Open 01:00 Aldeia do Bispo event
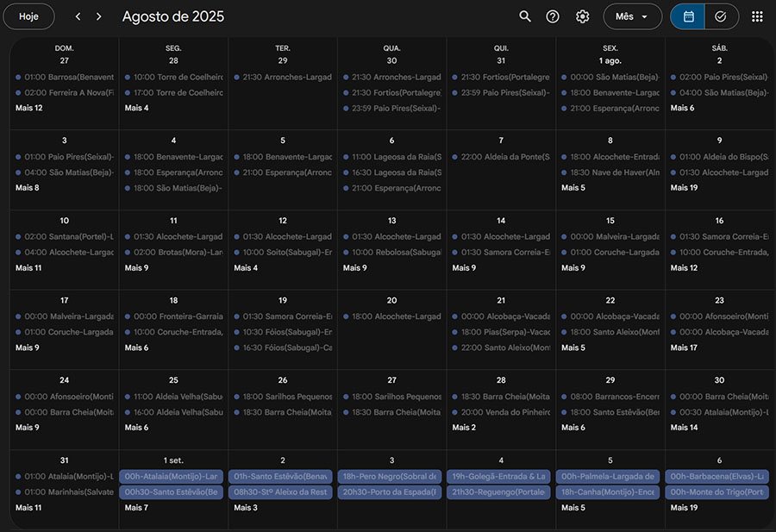 720,157
